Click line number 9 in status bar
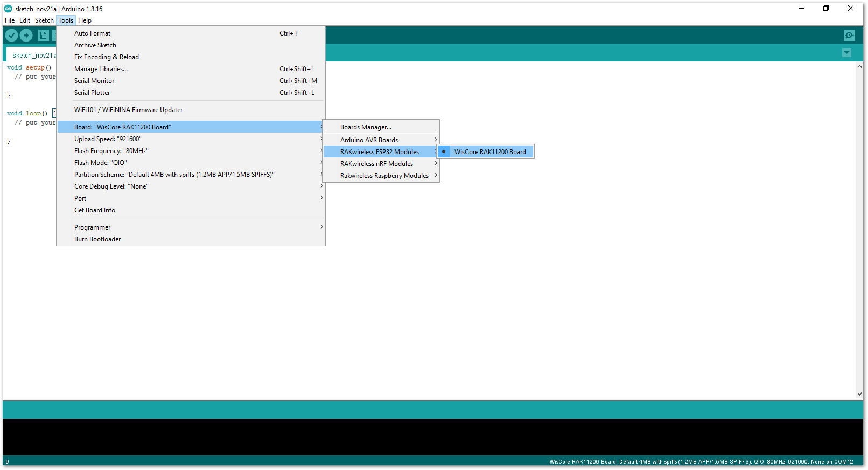 point(7,462)
